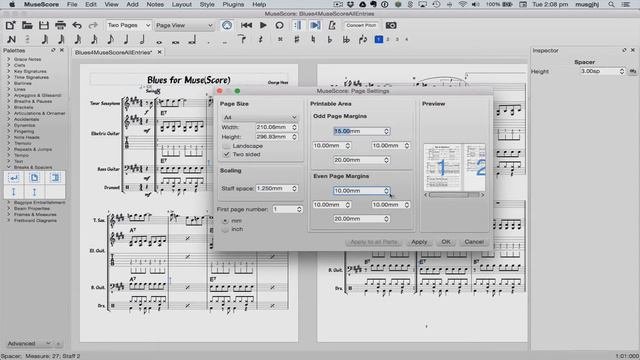This screenshot has height=360, width=640.
Task: Click the Spacer Height field in Inspector
Action: click(x=602, y=71)
